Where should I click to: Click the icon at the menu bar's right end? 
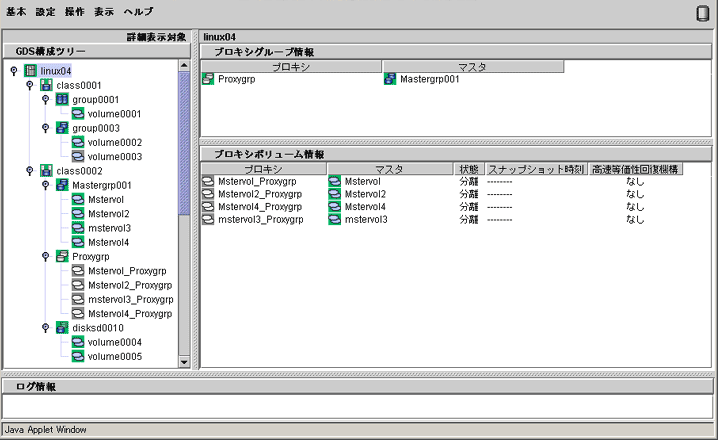pos(702,13)
